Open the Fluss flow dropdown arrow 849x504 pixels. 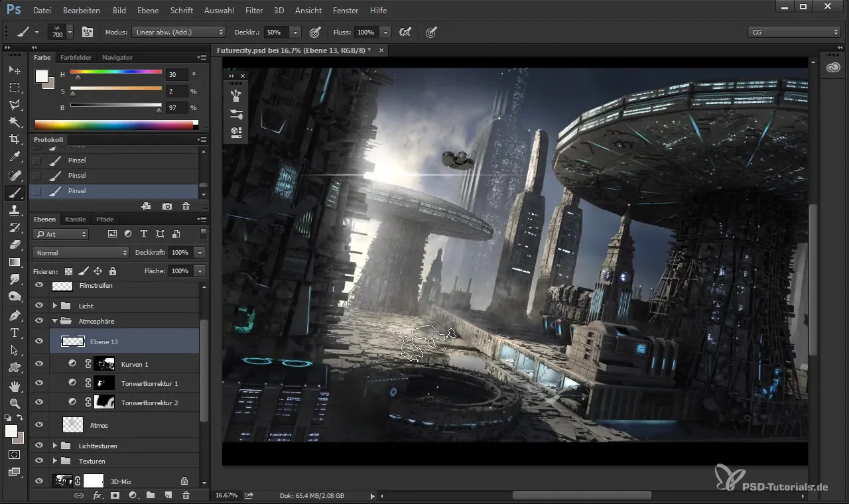[385, 32]
